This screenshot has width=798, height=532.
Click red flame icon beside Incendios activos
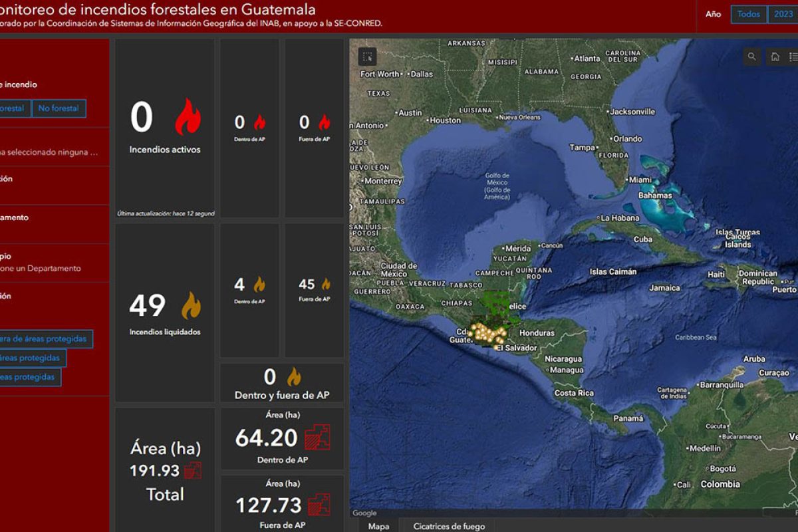point(188,118)
